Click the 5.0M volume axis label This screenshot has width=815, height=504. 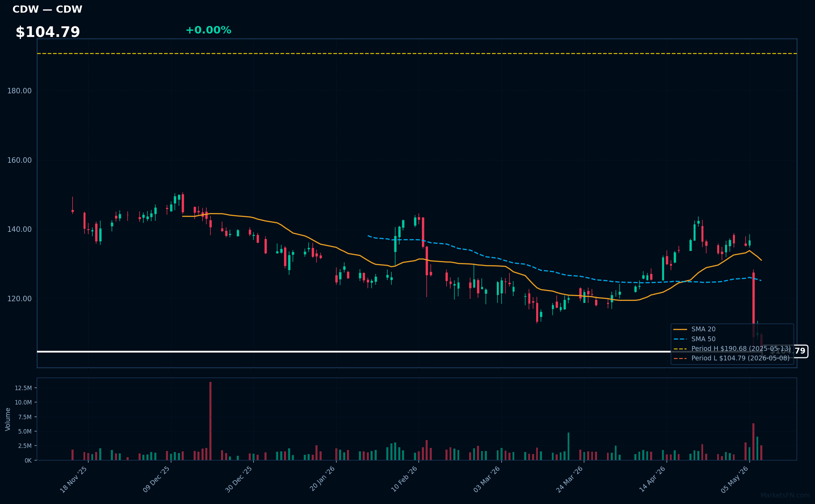[25, 432]
